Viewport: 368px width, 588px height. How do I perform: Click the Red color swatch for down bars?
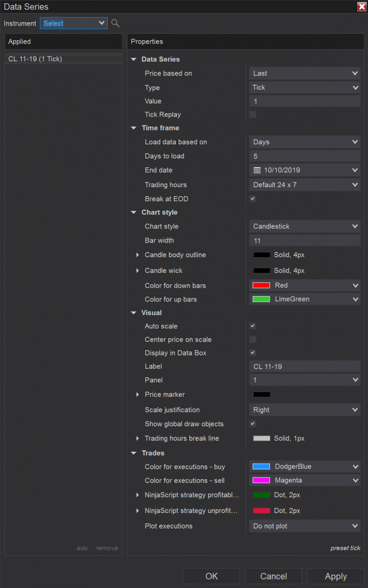(261, 286)
